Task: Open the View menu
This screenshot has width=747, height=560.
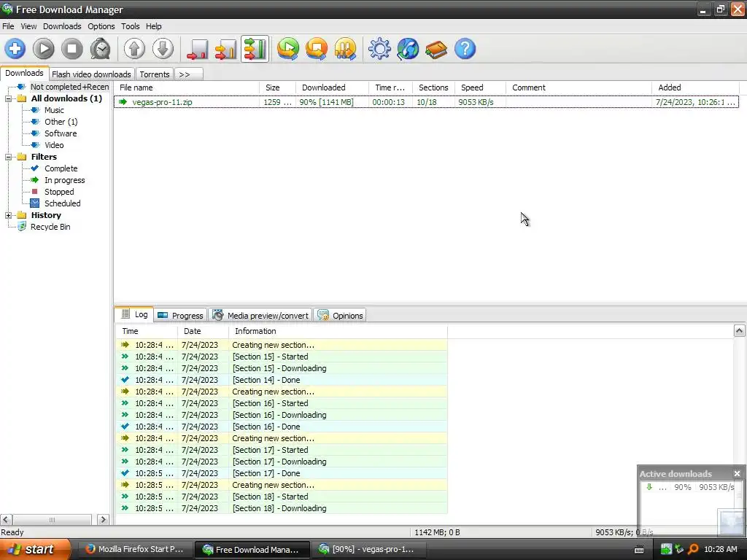Action: click(x=28, y=26)
